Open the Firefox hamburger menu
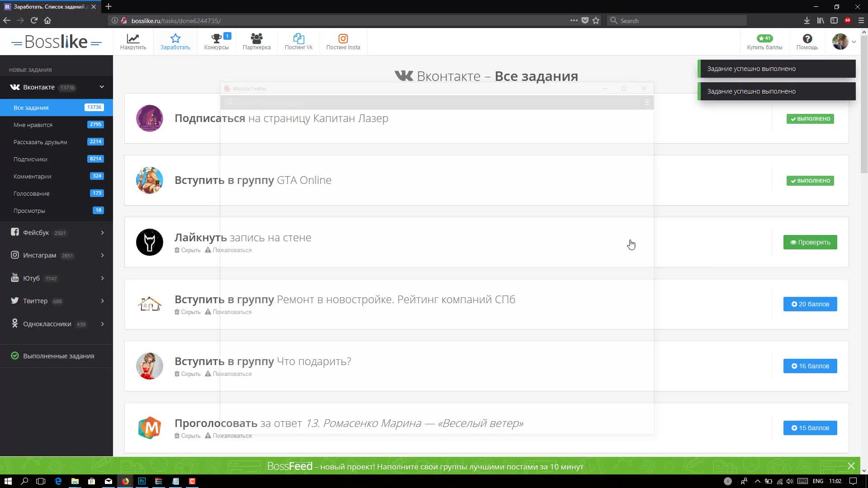 coord(861,20)
